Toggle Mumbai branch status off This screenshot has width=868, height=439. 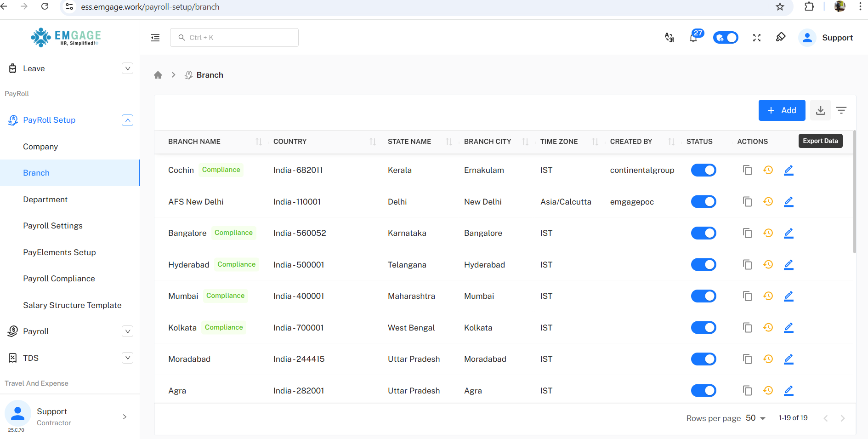point(703,296)
